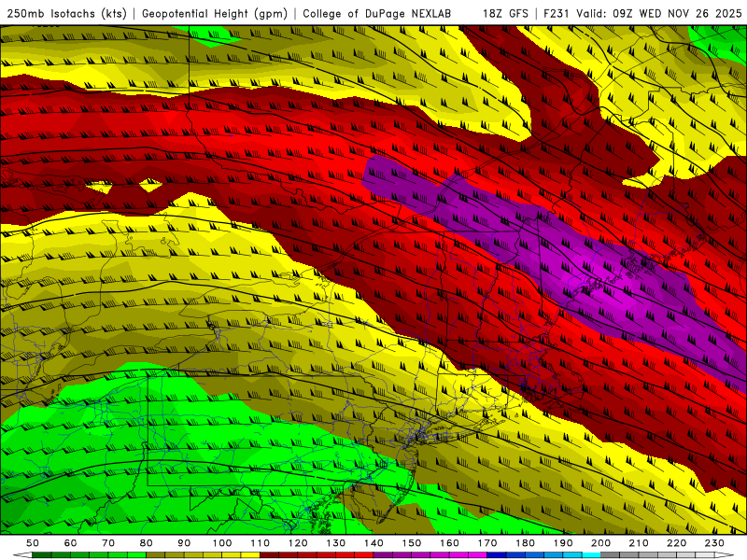Click the '120' color scale label
747x560 pixels.
298,543
